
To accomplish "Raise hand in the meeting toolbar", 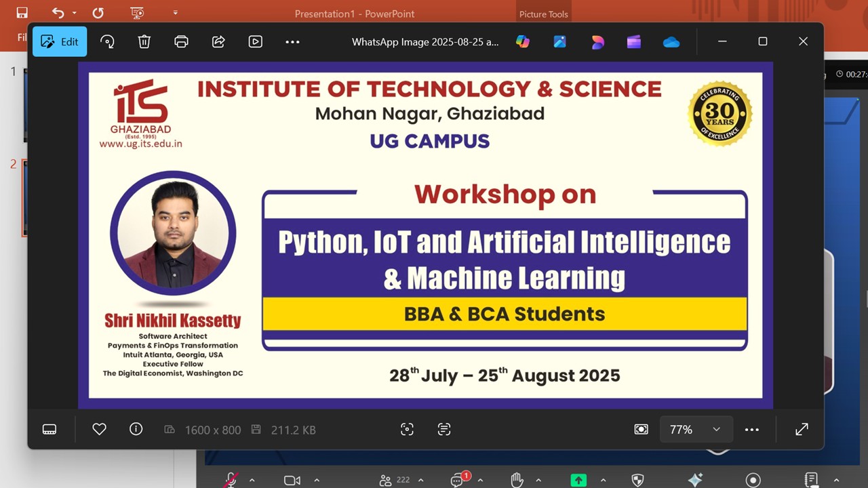I will pos(517,480).
